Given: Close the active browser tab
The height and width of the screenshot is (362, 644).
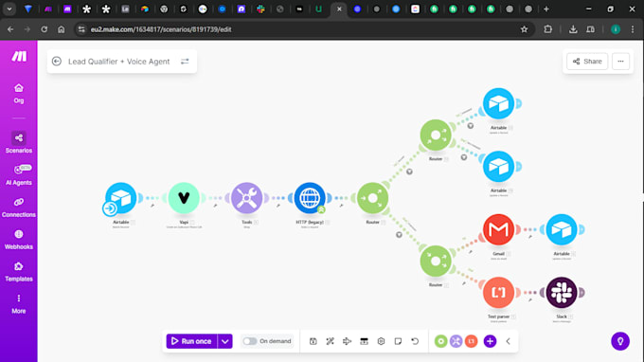Looking at the screenshot, I should pyautogui.click(x=339, y=9).
